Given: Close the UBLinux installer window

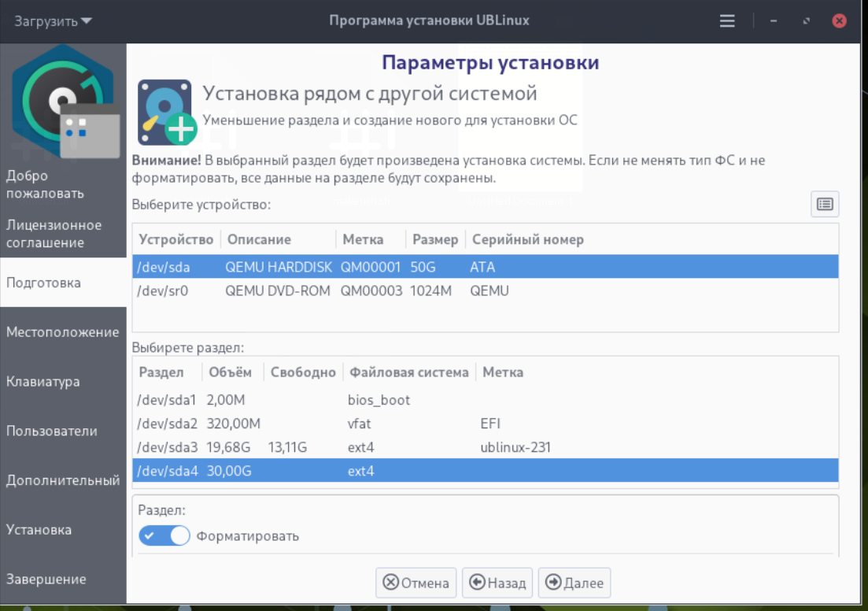Looking at the screenshot, I should [x=839, y=21].
